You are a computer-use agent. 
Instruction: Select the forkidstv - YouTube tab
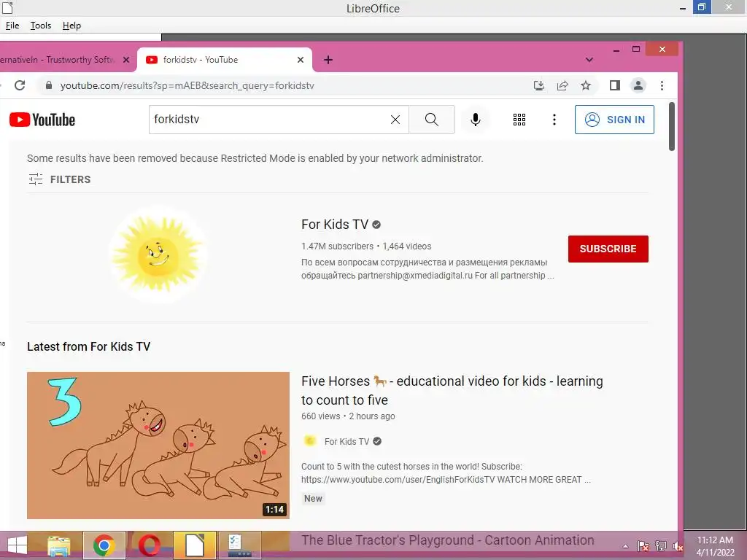[x=224, y=60]
